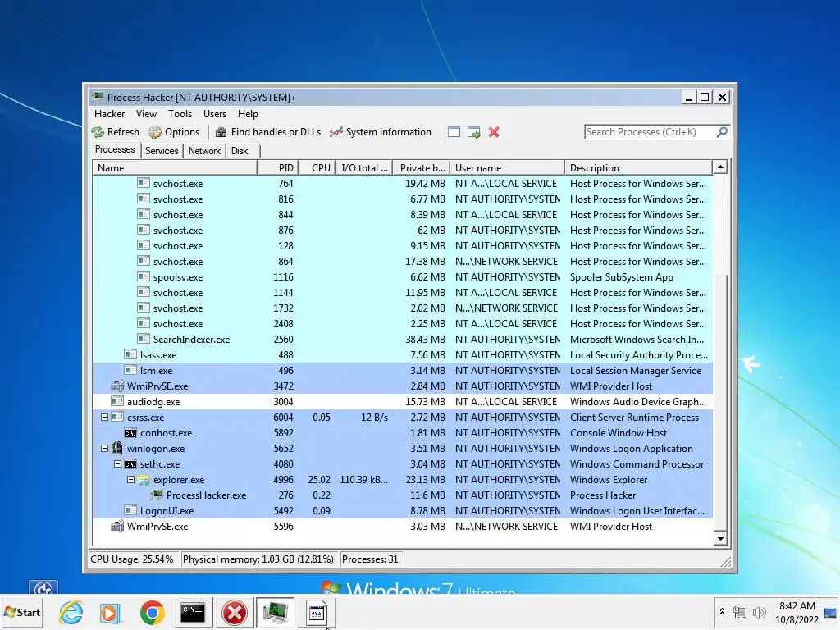Select svchost.exe with PID 2408
The width and height of the screenshot is (840, 630).
(x=403, y=323)
